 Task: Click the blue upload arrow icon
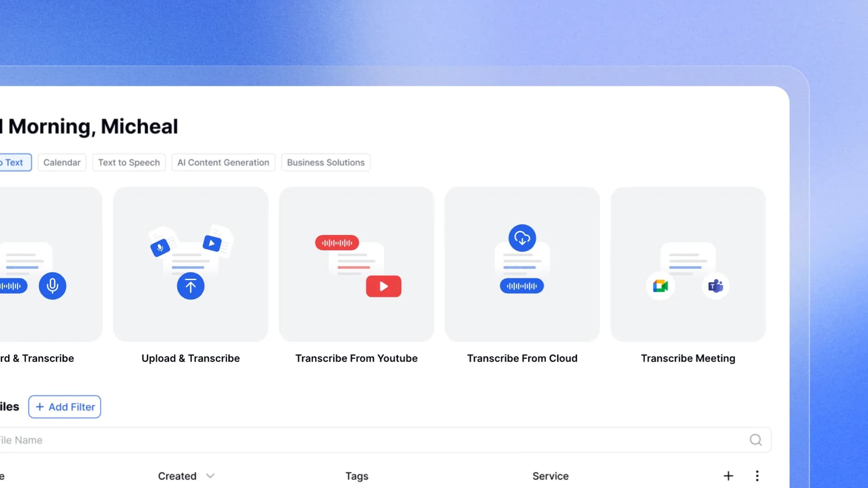(190, 286)
